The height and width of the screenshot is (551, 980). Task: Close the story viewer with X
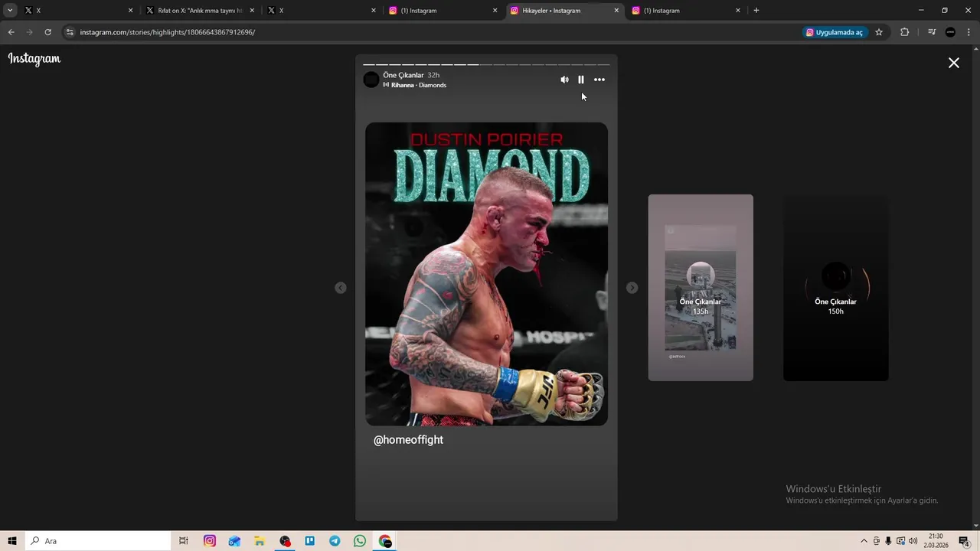click(954, 63)
